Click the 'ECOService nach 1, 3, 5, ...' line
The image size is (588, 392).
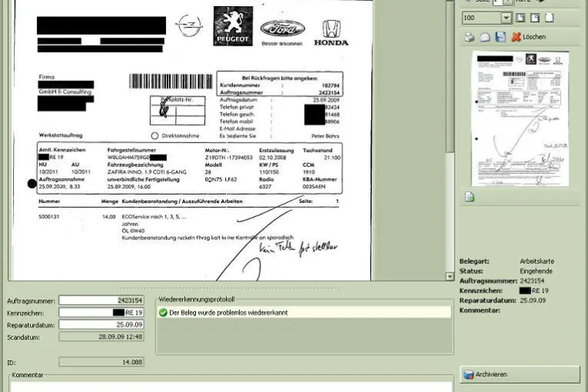tap(154, 217)
